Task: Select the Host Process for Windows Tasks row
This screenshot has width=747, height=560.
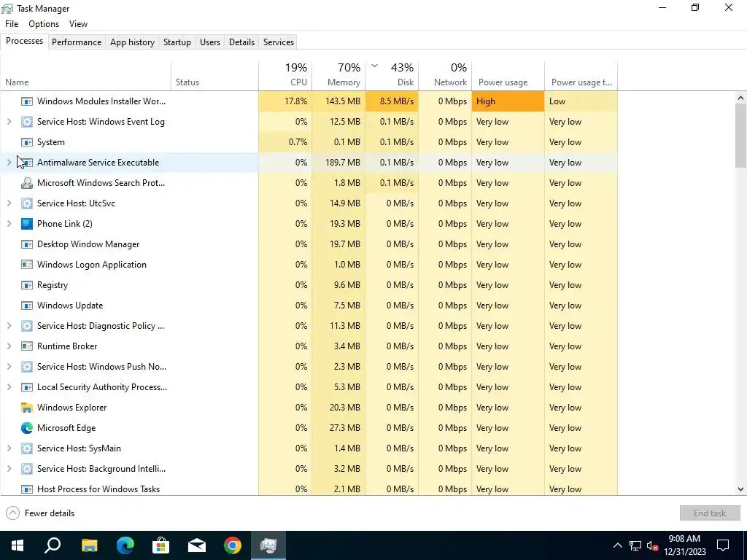Action: click(309, 489)
